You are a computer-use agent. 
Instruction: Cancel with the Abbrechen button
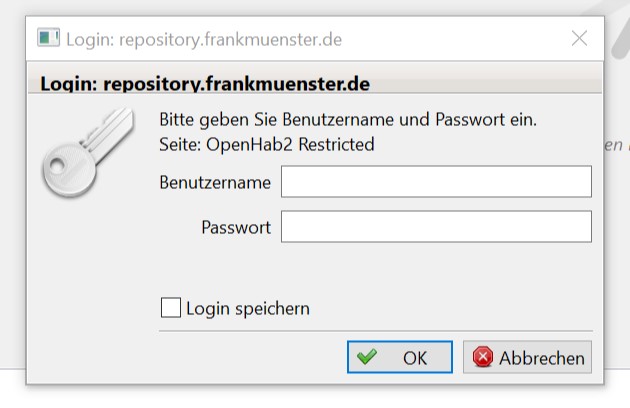[x=527, y=357]
